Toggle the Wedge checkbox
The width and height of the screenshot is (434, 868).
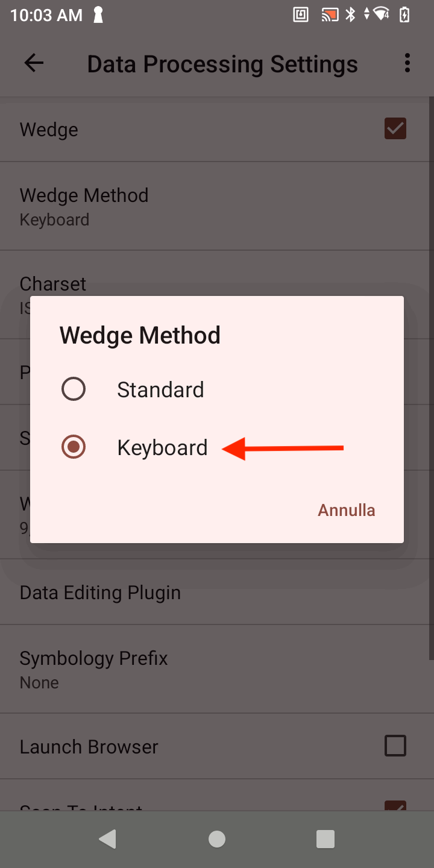[395, 129]
